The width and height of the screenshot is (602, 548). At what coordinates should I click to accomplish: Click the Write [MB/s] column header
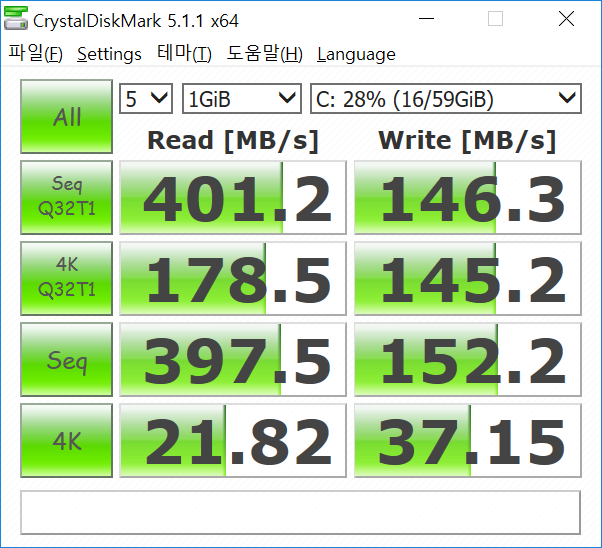(467, 141)
